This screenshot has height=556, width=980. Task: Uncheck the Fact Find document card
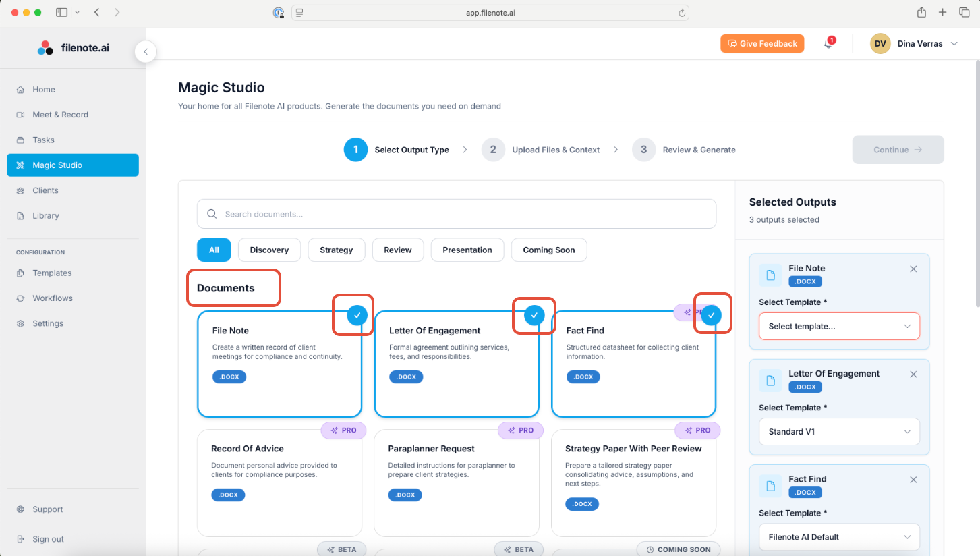pos(711,315)
